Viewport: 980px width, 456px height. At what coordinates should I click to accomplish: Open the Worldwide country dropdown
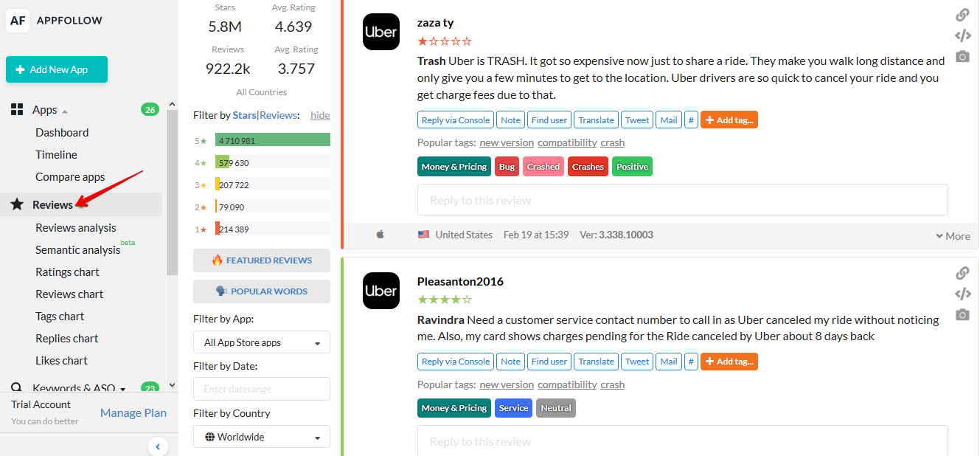click(262, 437)
